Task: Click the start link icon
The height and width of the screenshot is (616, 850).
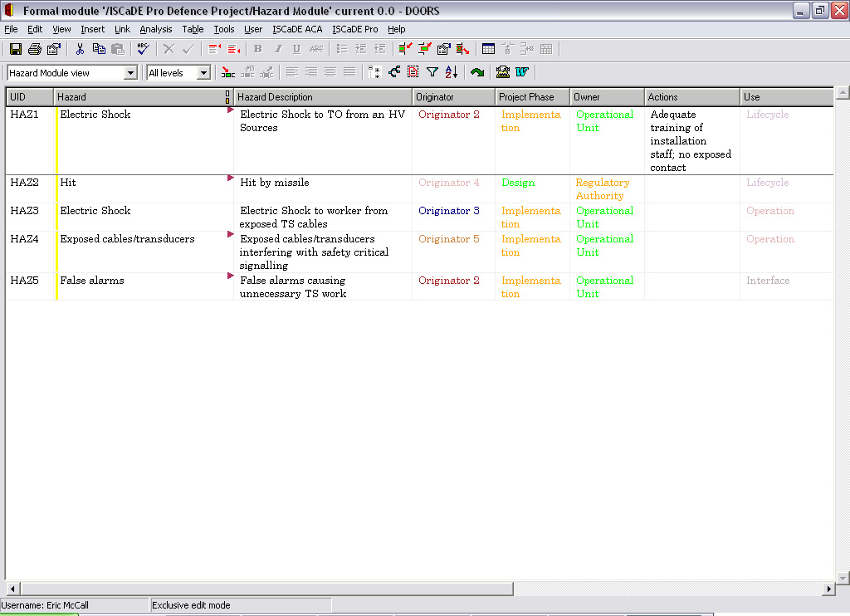Action: tap(405, 49)
